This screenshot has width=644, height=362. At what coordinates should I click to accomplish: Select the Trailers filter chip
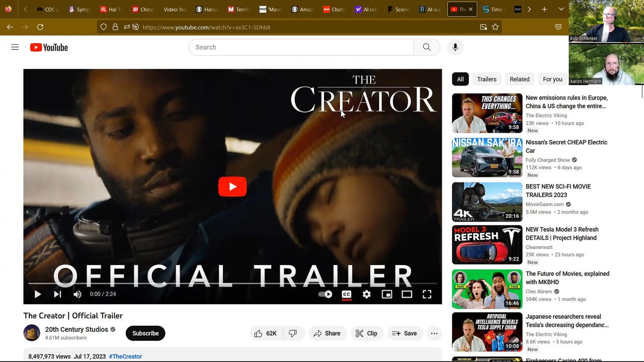(x=487, y=79)
